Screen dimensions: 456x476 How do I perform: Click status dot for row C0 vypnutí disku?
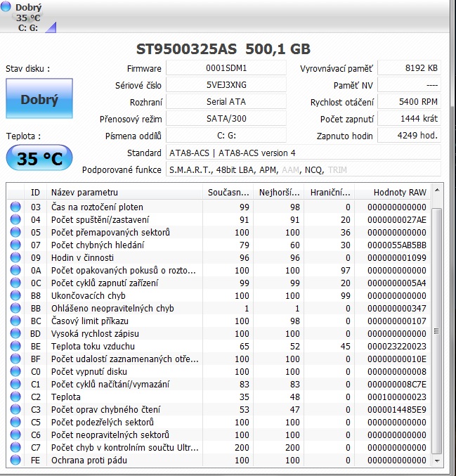15,371
